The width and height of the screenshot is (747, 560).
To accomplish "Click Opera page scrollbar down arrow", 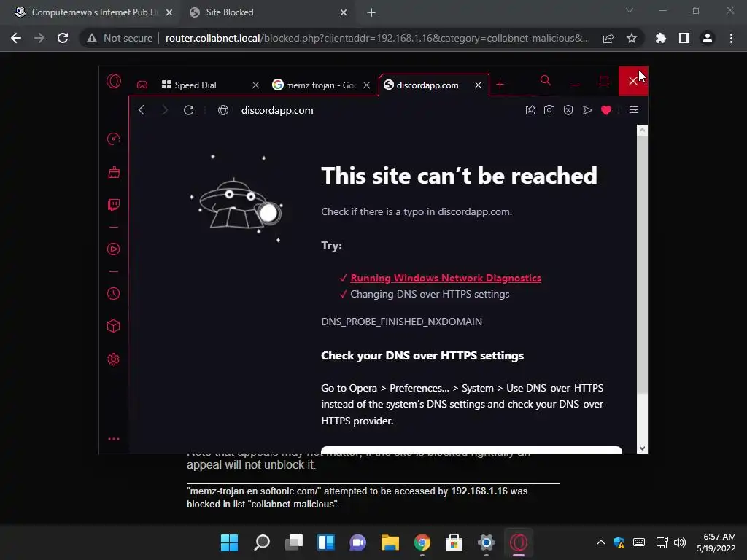I will coord(642,448).
